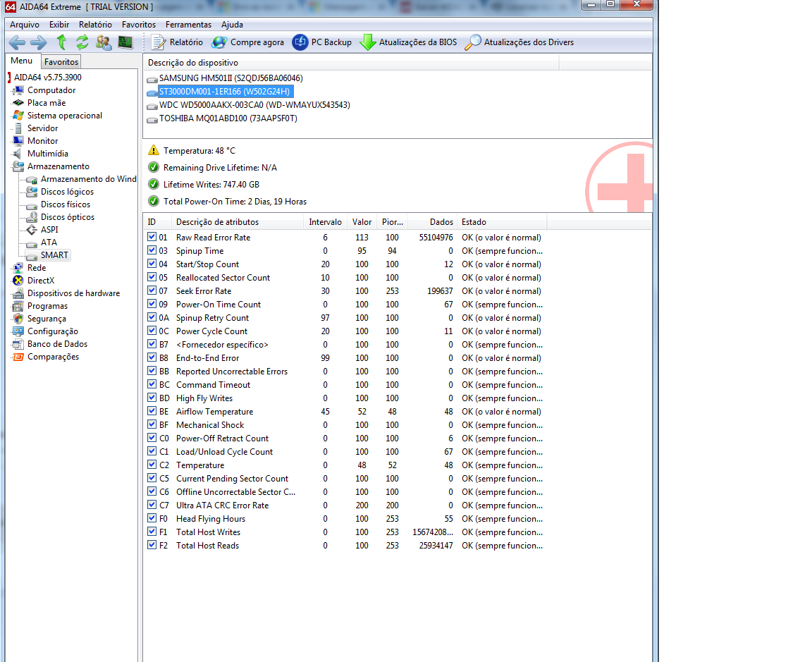
Task: Toggle the Current Pending Sector Count checkbox
Action: tap(152, 478)
